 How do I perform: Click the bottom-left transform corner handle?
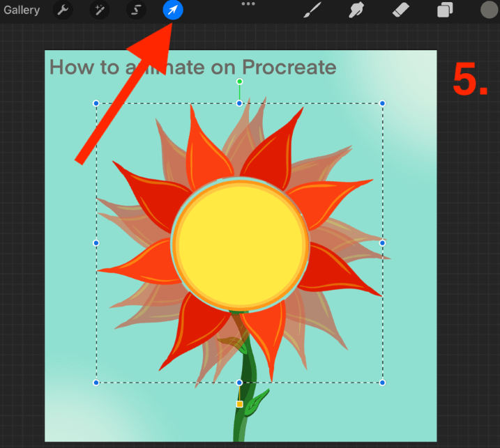coord(96,383)
